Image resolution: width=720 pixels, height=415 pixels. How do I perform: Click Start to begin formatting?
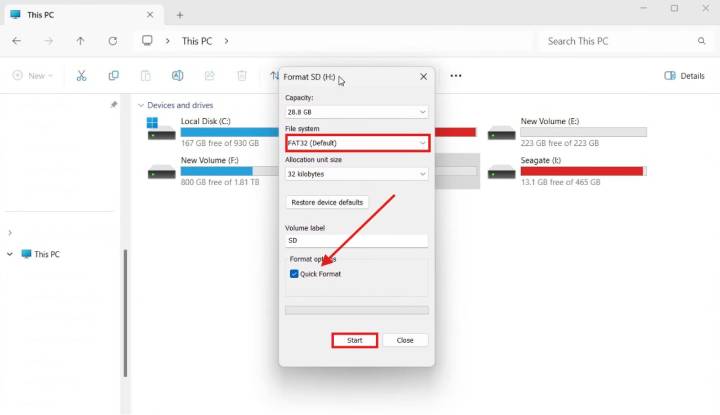(x=354, y=340)
